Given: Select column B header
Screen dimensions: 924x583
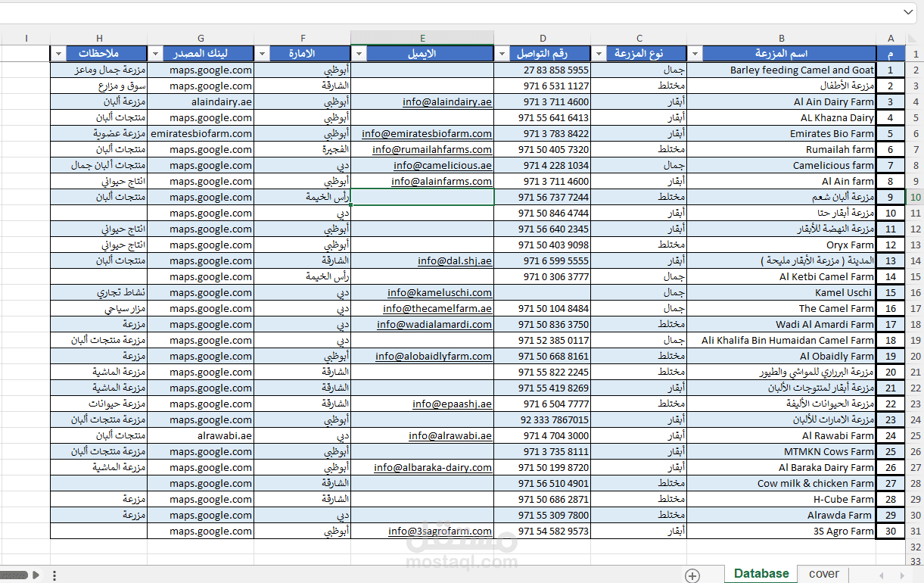Looking at the screenshot, I should click(x=782, y=38).
